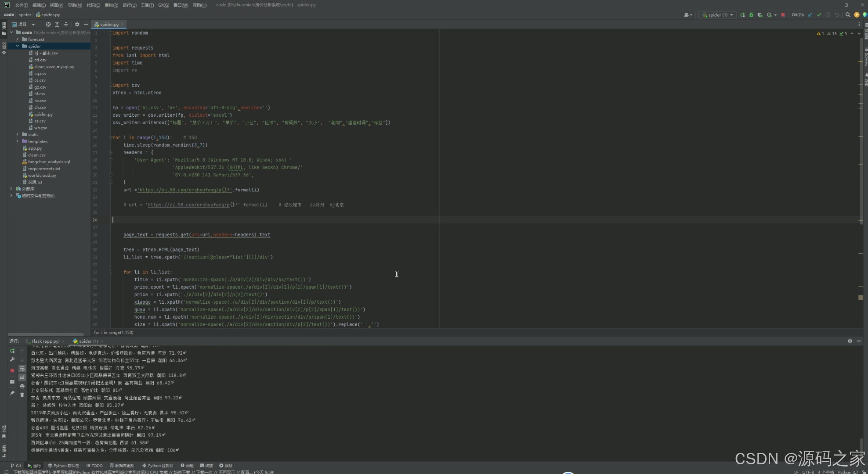Screen dimensions: 868x474
Task: Toggle scroll to end in console
Action: coord(22,377)
